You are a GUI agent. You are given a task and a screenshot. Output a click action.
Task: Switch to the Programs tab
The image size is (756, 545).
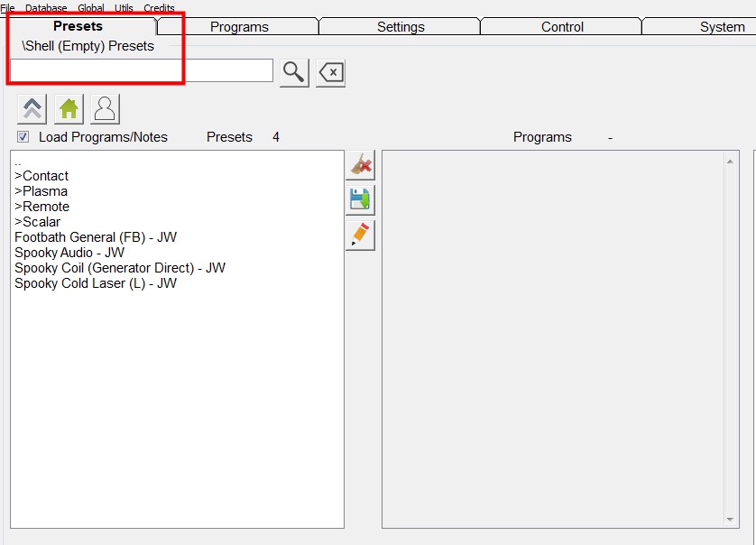(x=239, y=27)
